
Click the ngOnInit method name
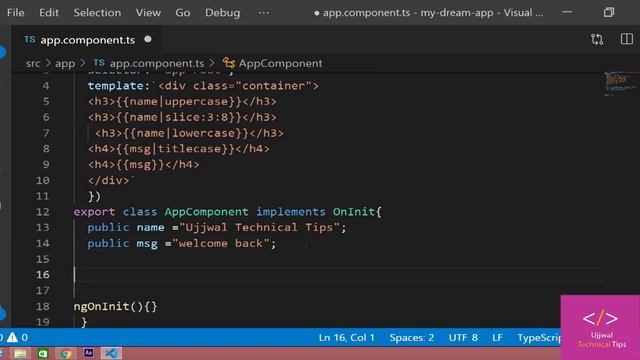point(101,307)
